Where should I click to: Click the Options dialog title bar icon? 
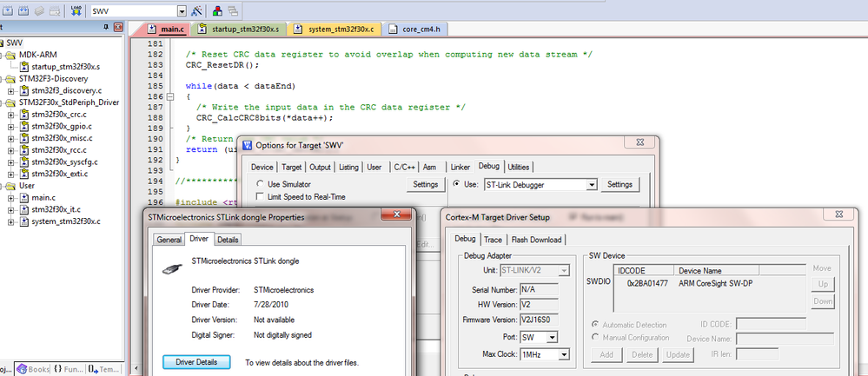point(248,145)
